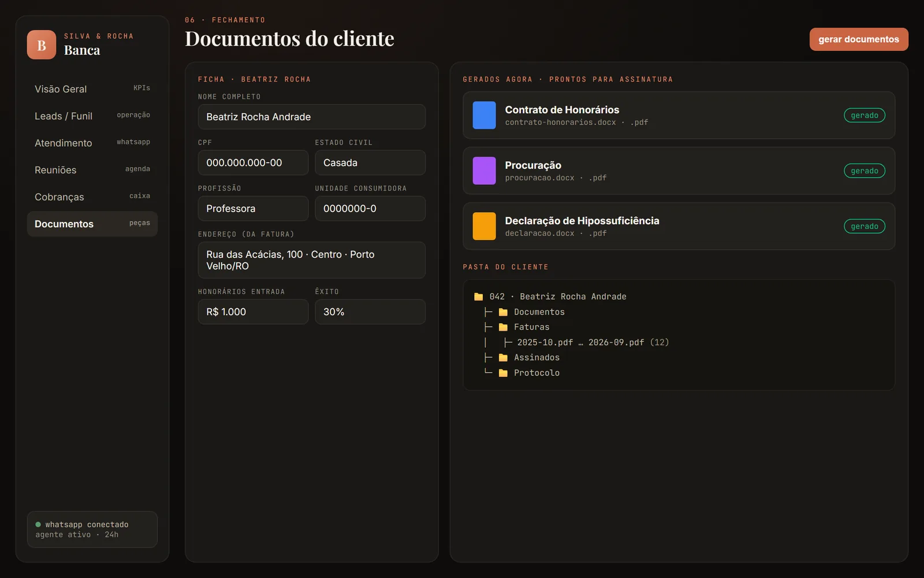
Task: Select Documentos in the sidebar
Action: tap(92, 224)
